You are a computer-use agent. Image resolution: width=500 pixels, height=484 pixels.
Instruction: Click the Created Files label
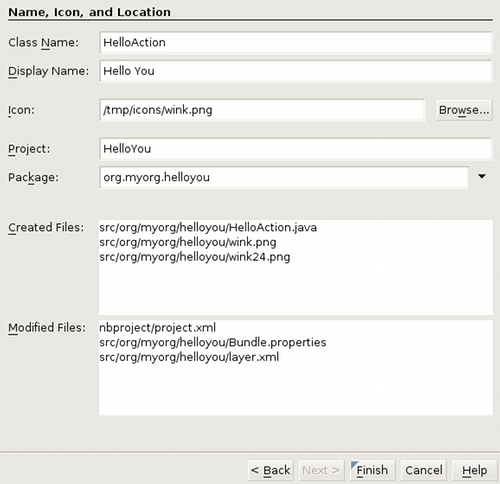tap(46, 228)
